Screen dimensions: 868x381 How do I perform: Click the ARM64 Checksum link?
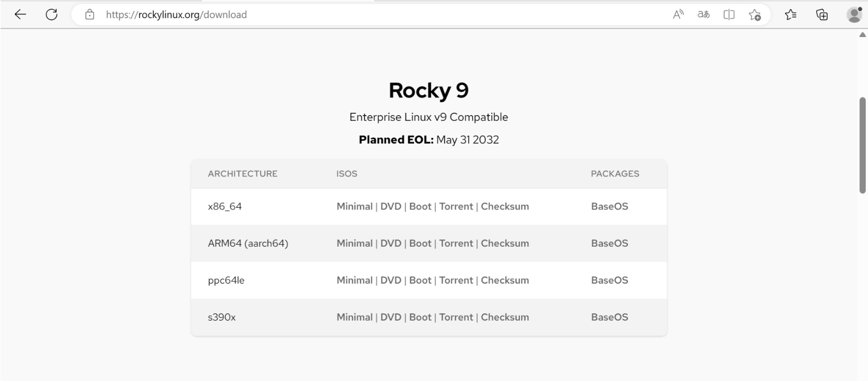[505, 243]
